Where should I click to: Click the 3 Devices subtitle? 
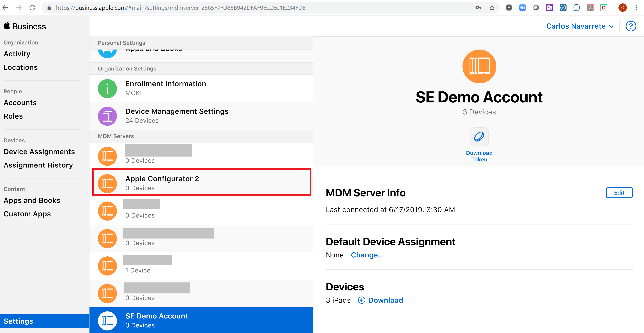pos(479,112)
